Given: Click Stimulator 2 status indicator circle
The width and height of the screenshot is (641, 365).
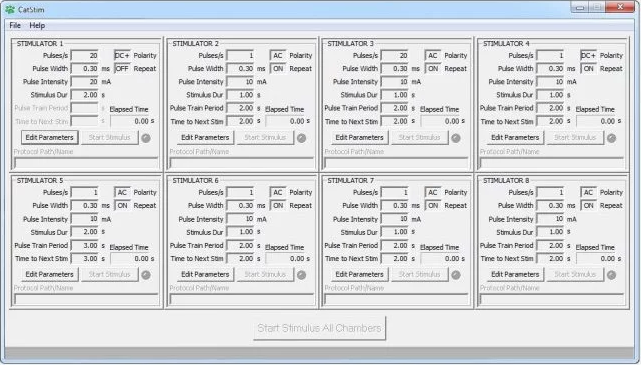Looking at the screenshot, I should tap(302, 138).
